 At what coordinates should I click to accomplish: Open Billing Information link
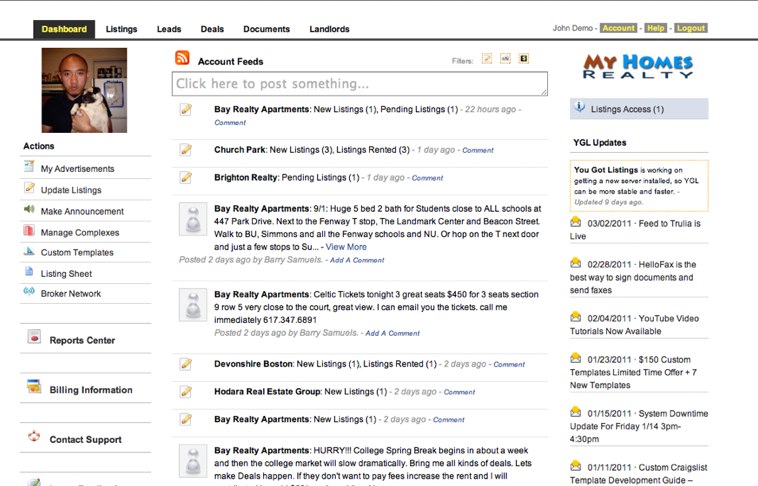(x=91, y=390)
